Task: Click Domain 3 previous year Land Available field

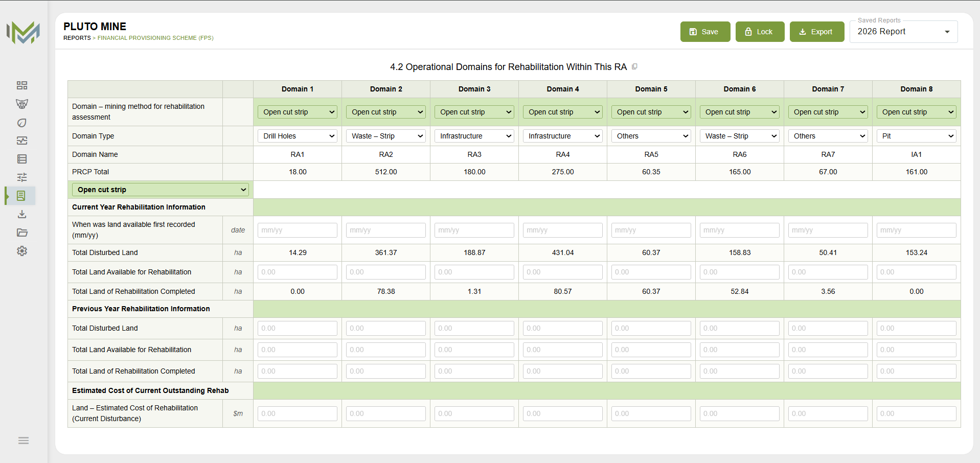Action: [474, 350]
